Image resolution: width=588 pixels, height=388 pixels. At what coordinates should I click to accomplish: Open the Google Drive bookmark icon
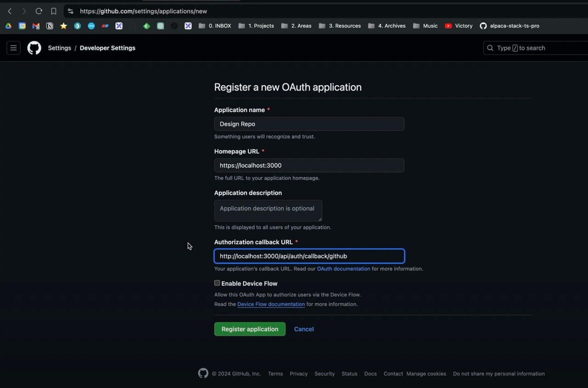click(8, 26)
